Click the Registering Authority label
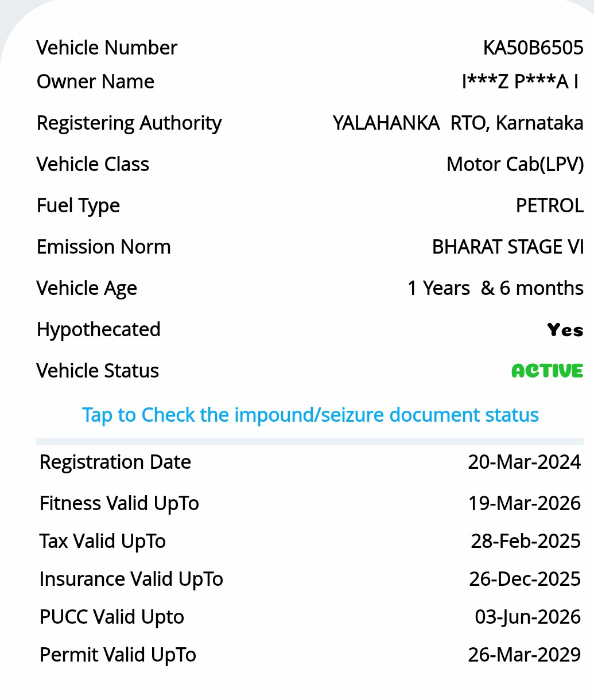This screenshot has width=594, height=700. (x=129, y=123)
